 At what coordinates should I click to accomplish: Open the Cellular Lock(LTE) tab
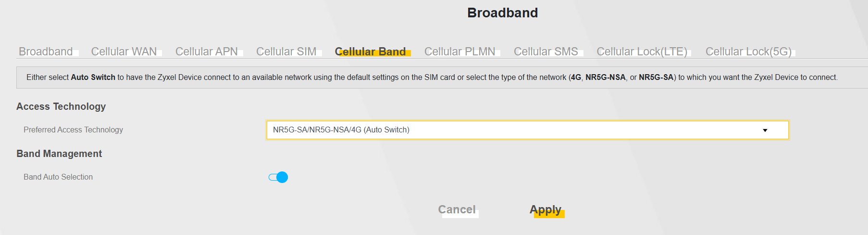642,52
